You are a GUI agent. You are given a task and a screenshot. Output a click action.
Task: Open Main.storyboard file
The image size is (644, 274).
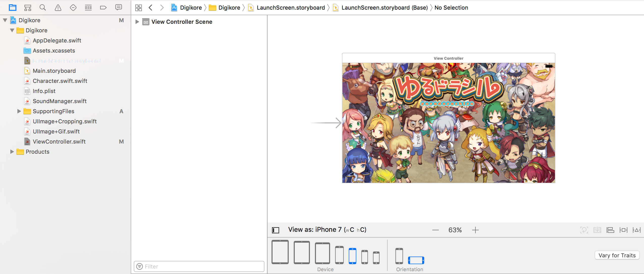(54, 71)
